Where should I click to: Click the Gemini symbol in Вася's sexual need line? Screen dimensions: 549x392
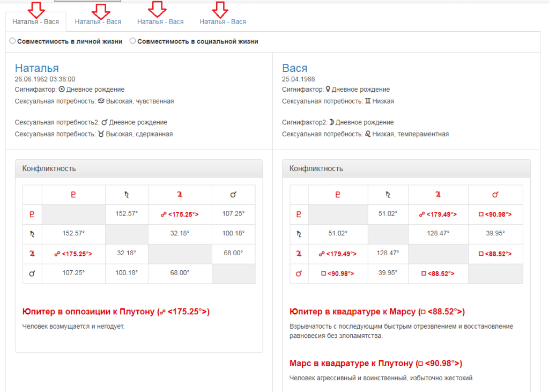(369, 101)
